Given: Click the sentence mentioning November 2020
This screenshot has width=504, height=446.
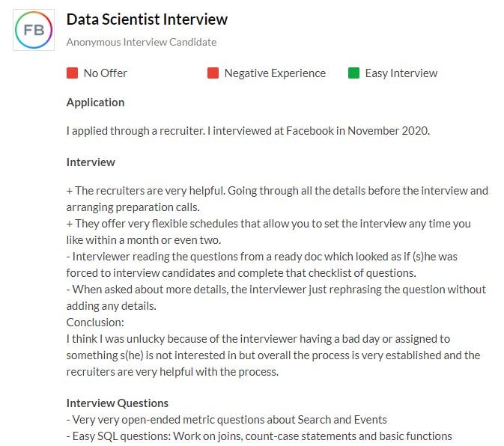Looking at the screenshot, I should tap(248, 131).
